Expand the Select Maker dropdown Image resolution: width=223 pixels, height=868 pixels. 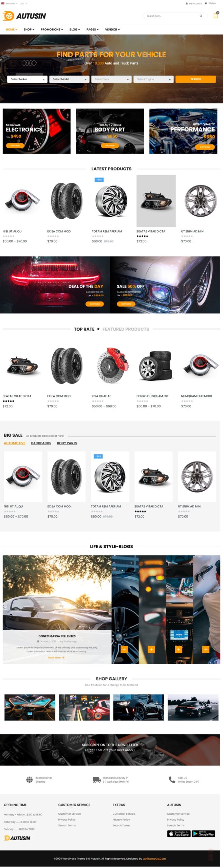(x=27, y=79)
